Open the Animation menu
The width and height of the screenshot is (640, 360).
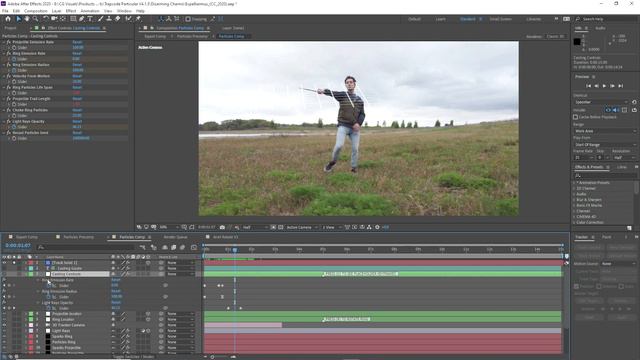click(89, 11)
